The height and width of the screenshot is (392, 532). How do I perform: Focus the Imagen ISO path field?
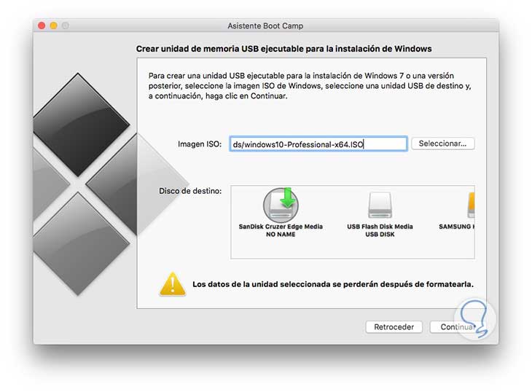click(318, 144)
